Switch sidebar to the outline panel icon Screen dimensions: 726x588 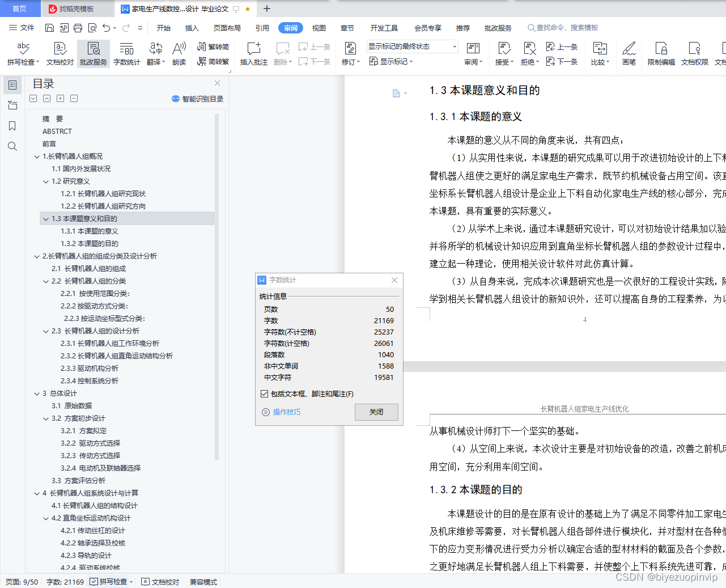12,85
